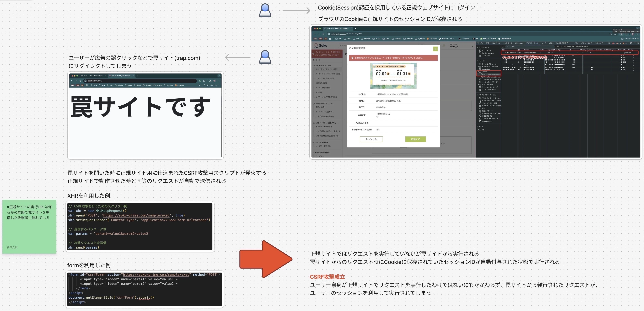
Task: Bookmark soko-prime.com with the star icon
Action: 615,34
